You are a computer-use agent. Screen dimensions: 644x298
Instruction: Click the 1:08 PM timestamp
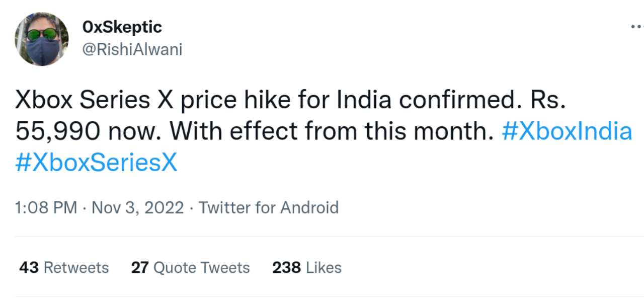pyautogui.click(x=46, y=208)
